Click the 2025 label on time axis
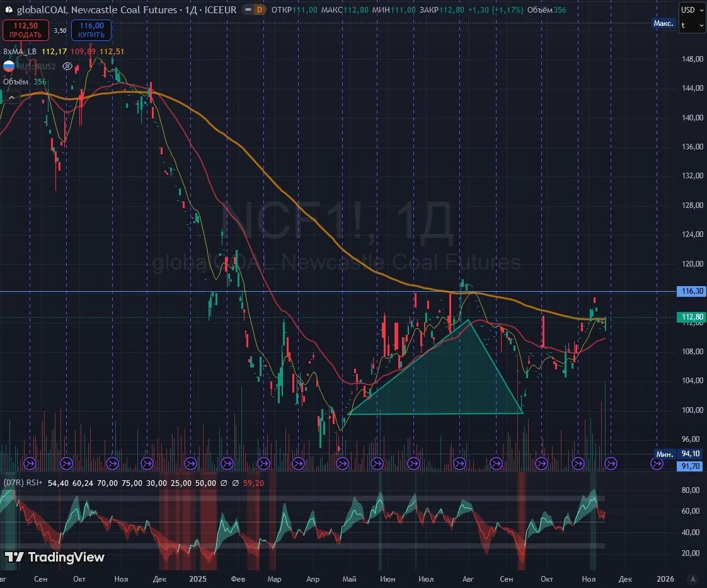This screenshot has width=707, height=588. click(x=198, y=579)
